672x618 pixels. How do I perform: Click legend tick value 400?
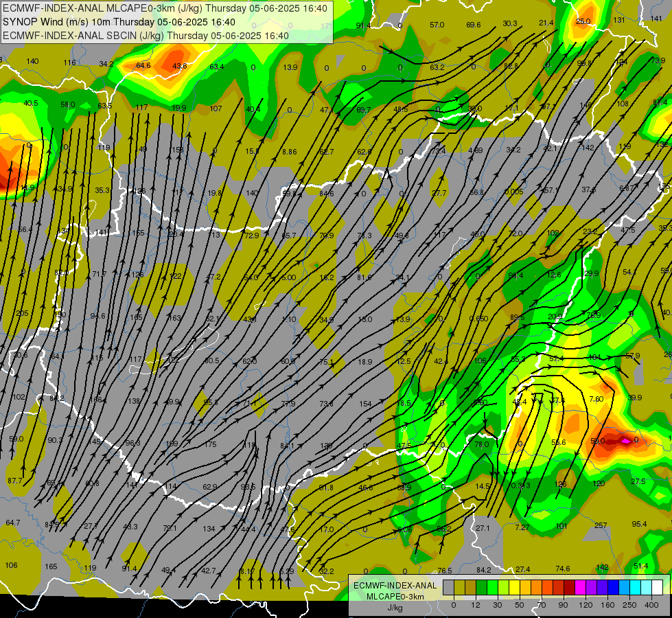(651, 605)
